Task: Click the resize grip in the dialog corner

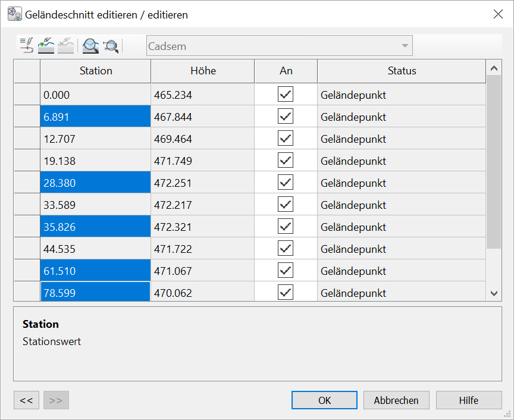Action: 507,413
